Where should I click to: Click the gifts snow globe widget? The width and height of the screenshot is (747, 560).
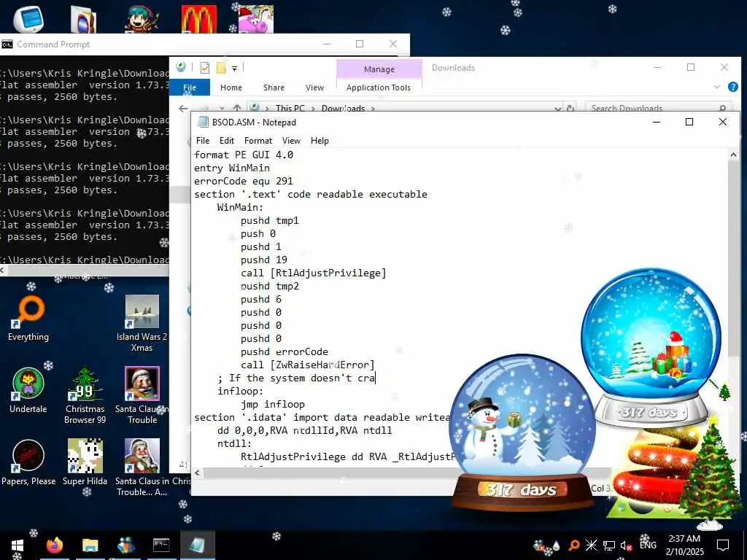651,348
